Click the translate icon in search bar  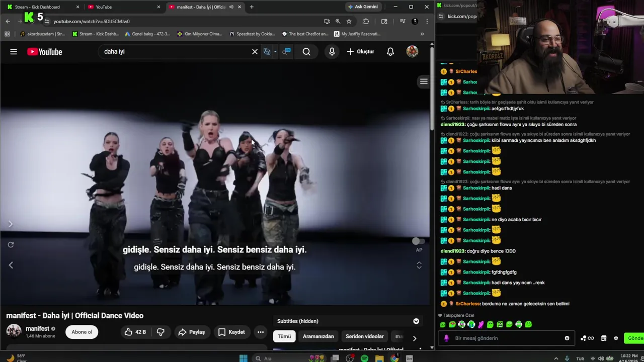click(x=267, y=52)
